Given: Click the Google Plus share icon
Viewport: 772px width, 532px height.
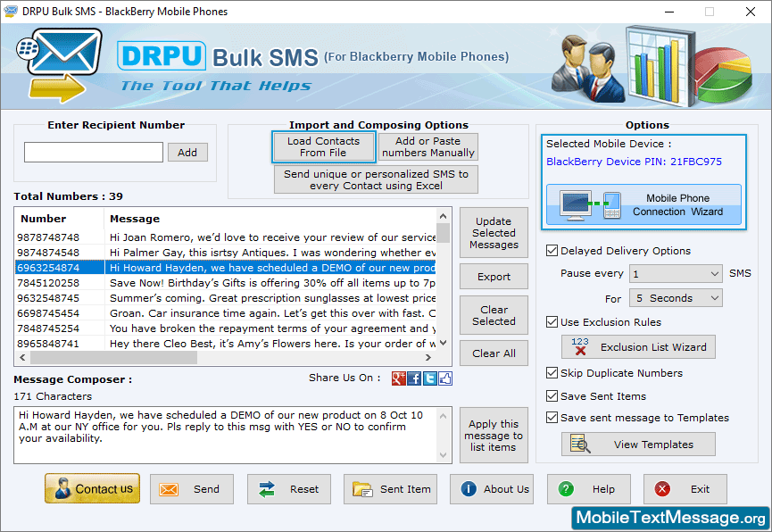Looking at the screenshot, I should coord(398,378).
